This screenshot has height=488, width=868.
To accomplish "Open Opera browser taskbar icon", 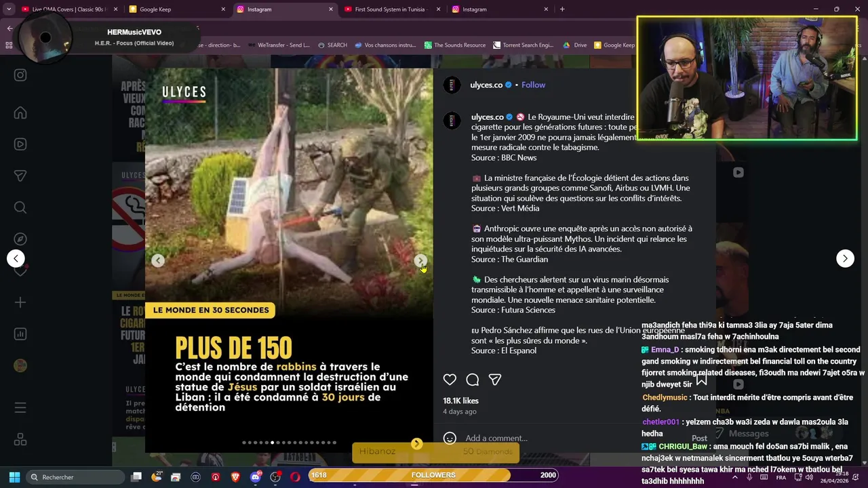I will pos(295,477).
